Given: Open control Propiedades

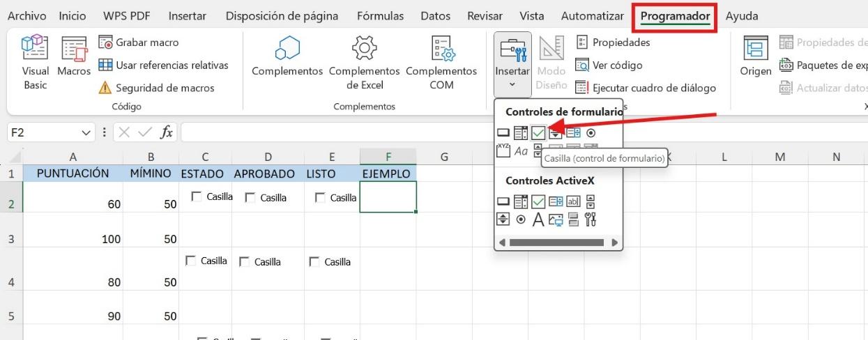Looking at the screenshot, I should coord(612,42).
